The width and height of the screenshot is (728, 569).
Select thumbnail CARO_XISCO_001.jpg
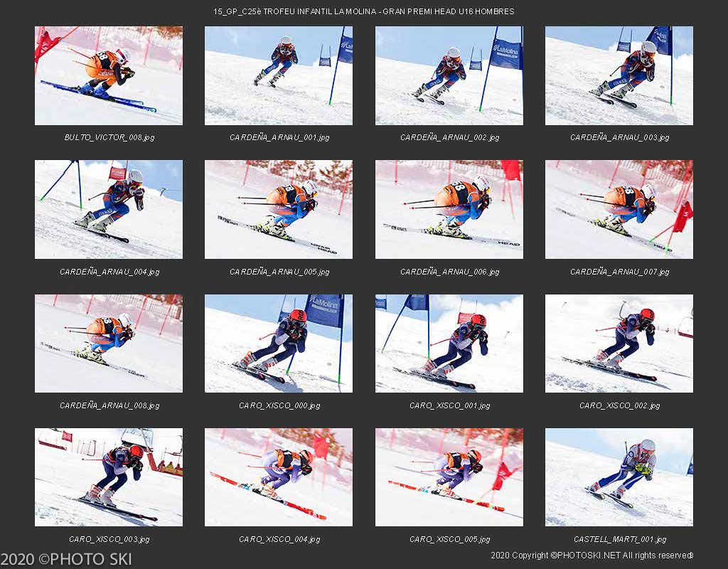pos(449,344)
